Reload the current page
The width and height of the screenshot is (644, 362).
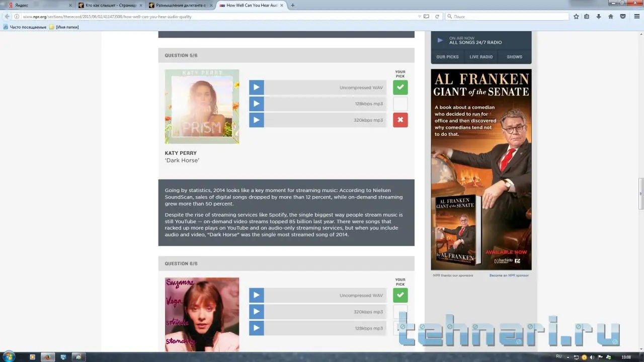(437, 17)
